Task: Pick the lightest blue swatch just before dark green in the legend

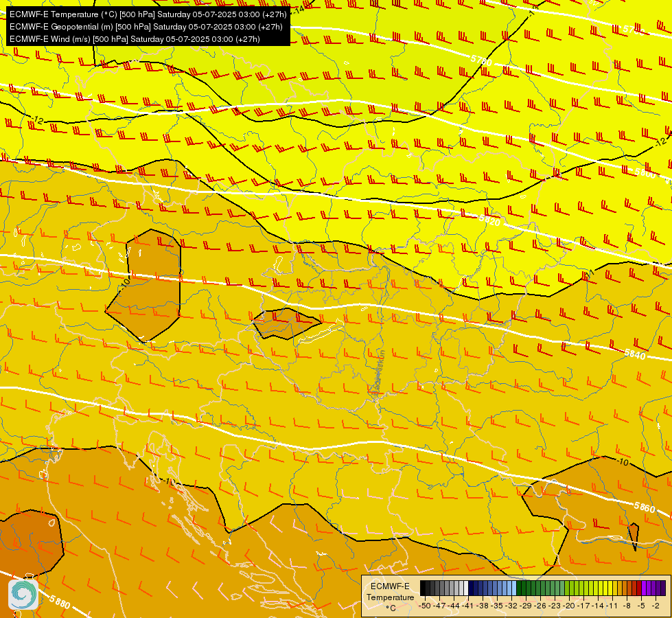Action: pos(514,588)
